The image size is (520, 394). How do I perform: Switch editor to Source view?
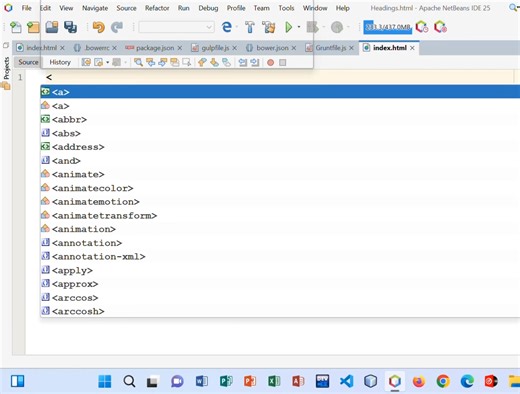click(28, 62)
